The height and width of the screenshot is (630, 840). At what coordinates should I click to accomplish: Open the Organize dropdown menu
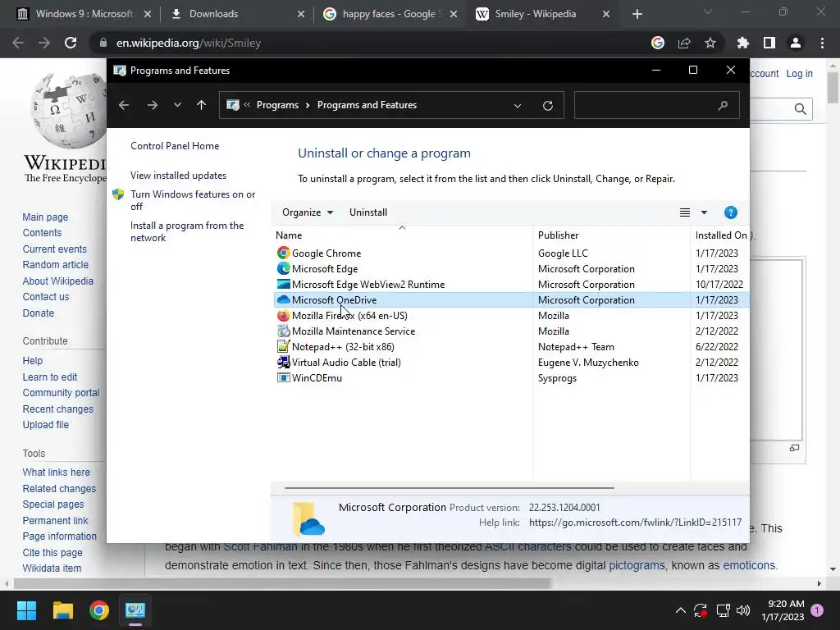tap(308, 212)
